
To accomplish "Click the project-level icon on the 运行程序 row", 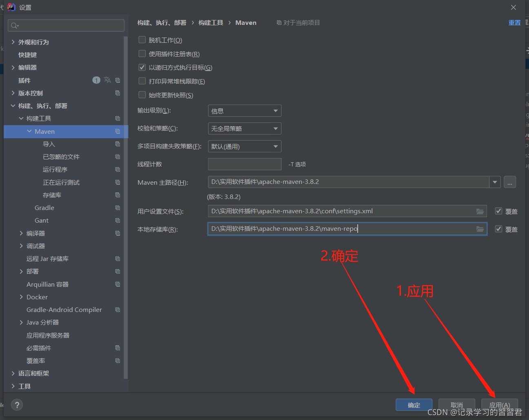I will [117, 169].
